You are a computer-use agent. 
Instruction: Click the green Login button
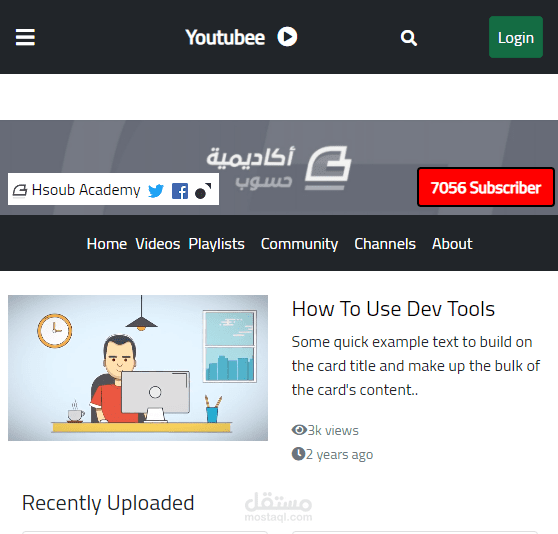[x=516, y=37]
